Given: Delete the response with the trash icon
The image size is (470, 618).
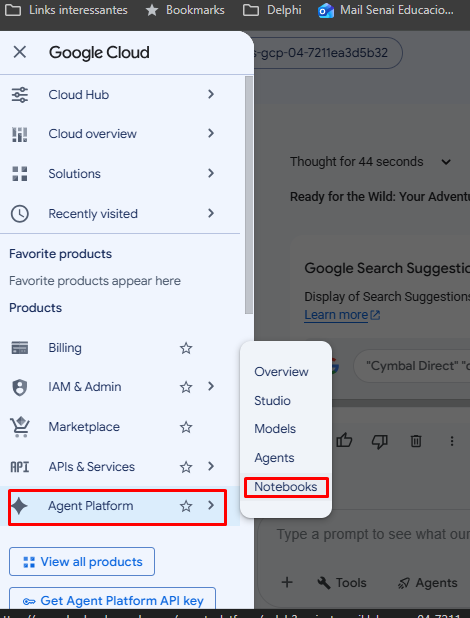Looking at the screenshot, I should click(x=416, y=441).
